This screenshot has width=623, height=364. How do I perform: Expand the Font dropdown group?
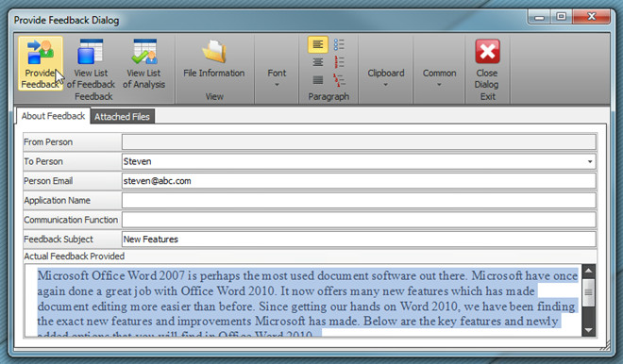[277, 78]
